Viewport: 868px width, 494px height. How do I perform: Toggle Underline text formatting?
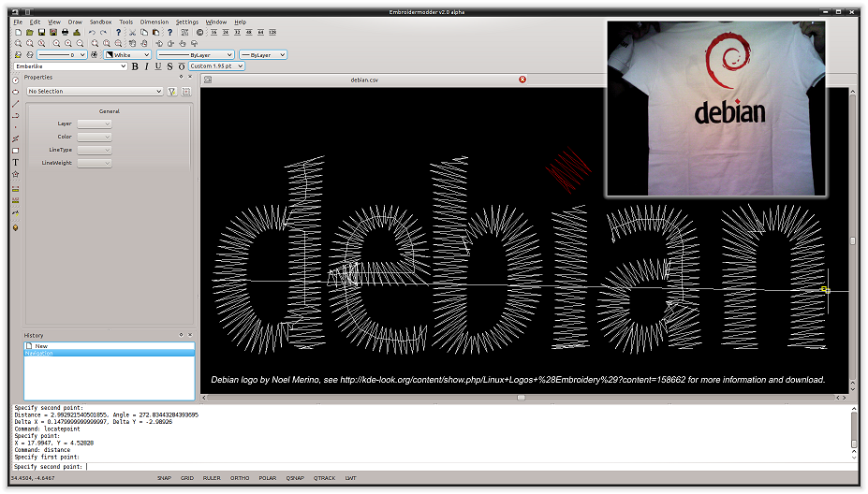pos(158,66)
